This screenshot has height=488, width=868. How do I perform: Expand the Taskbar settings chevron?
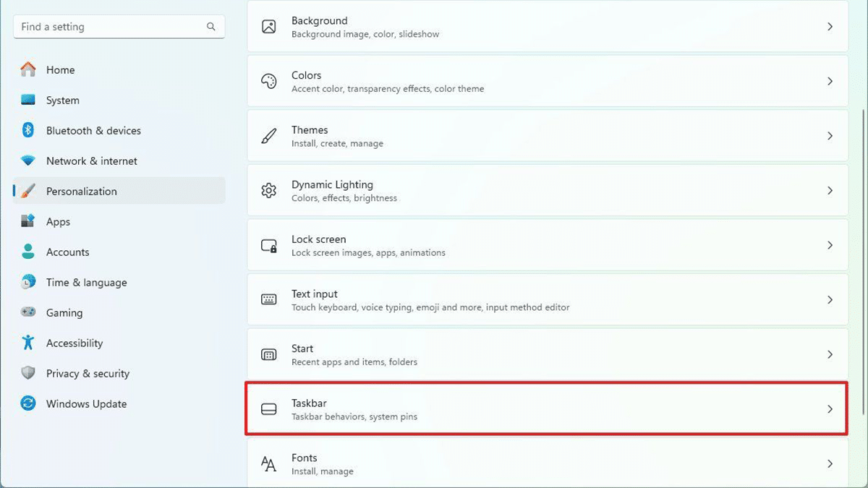pyautogui.click(x=830, y=409)
